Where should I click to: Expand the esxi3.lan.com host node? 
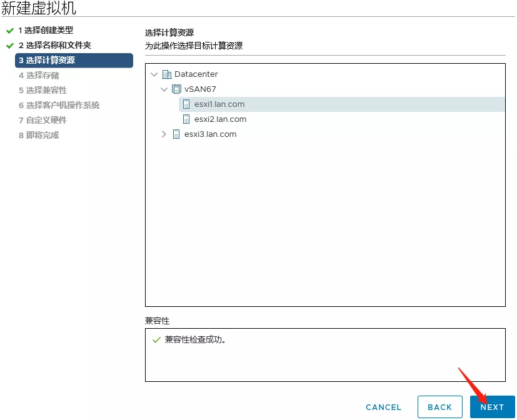pyautogui.click(x=164, y=134)
